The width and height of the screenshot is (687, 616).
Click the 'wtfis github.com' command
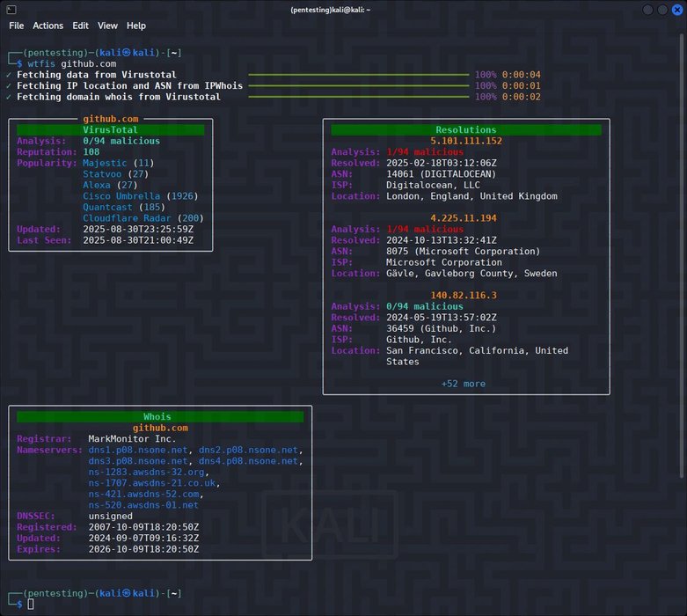[x=72, y=63]
